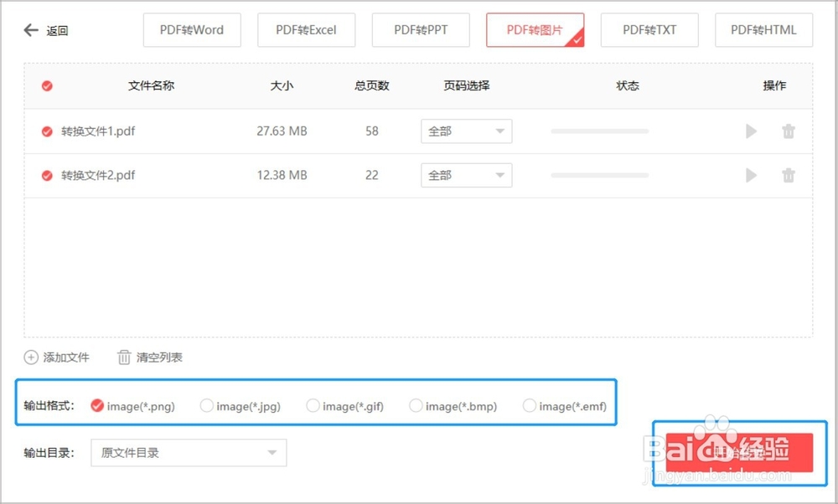This screenshot has width=838, height=504.
Task: Open page selection dropdown for 转换文件2.pdf
Action: coord(467,175)
